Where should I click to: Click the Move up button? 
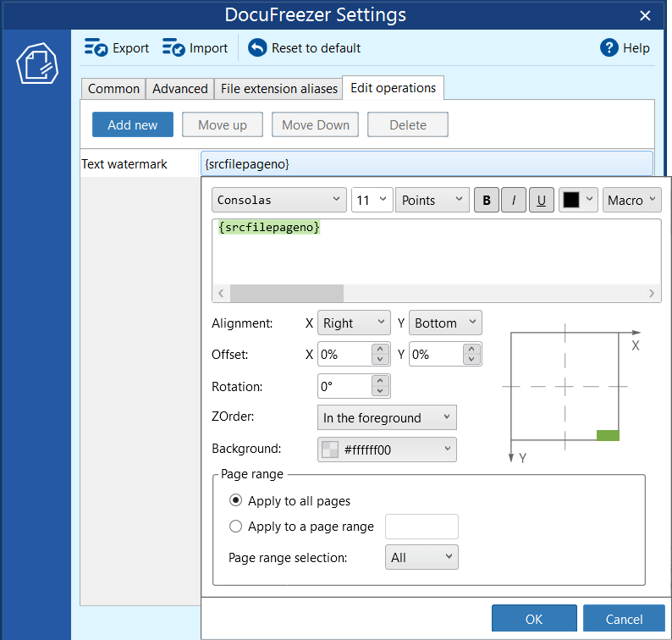pos(223,124)
